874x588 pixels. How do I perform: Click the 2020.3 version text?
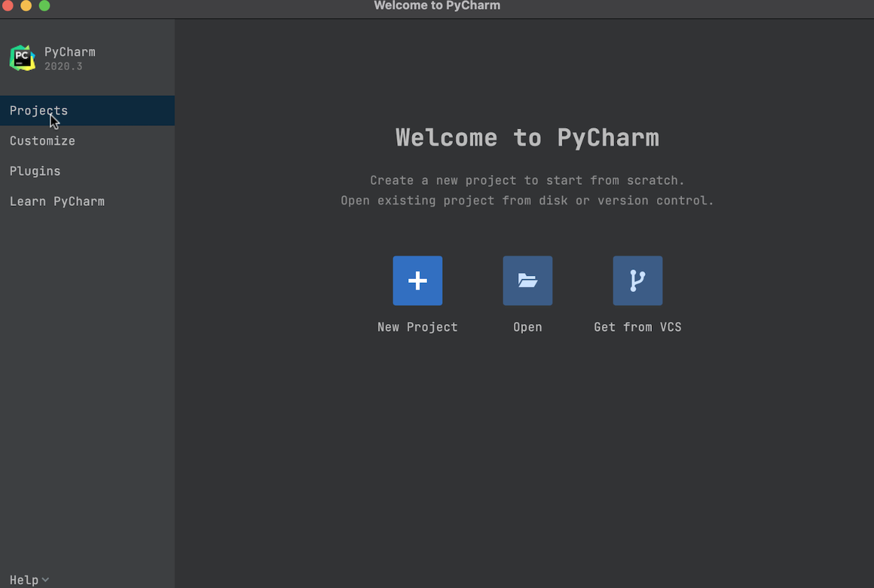pyautogui.click(x=63, y=66)
